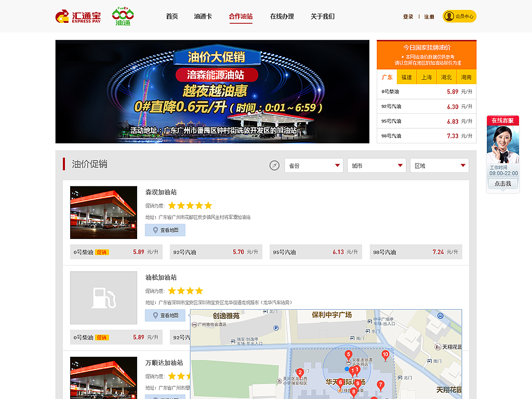Click map marker number 3

click(x=357, y=370)
